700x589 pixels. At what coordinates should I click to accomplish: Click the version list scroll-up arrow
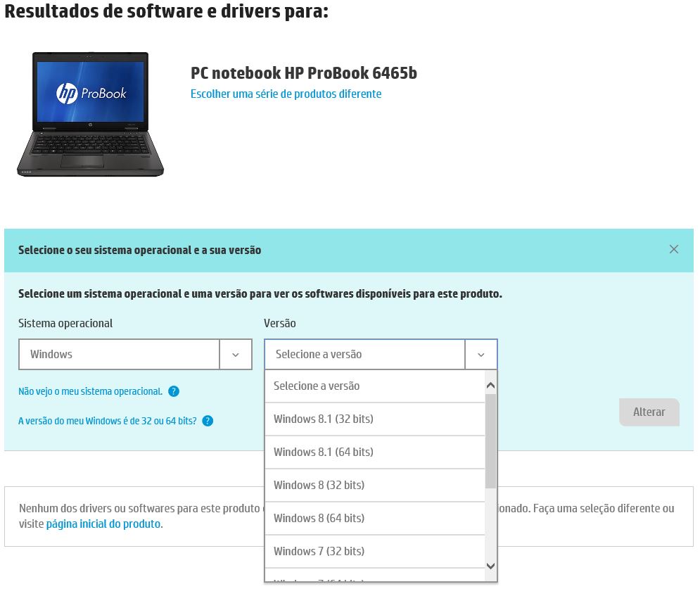click(x=490, y=386)
